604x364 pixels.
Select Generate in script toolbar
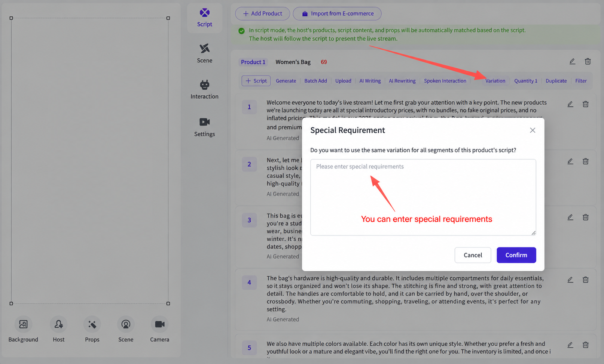click(x=286, y=81)
